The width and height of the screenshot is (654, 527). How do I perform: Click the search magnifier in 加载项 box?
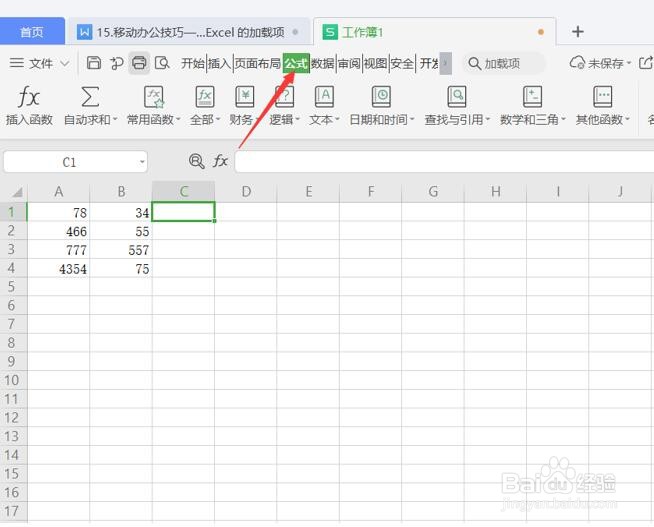[x=475, y=63]
